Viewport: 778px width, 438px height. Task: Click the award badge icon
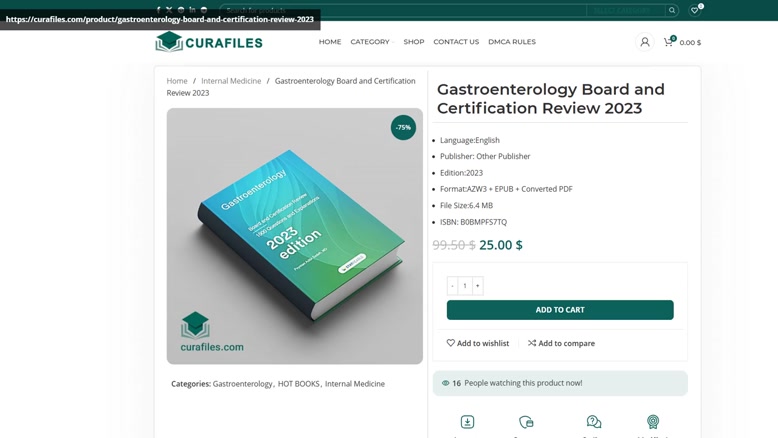[653, 422]
